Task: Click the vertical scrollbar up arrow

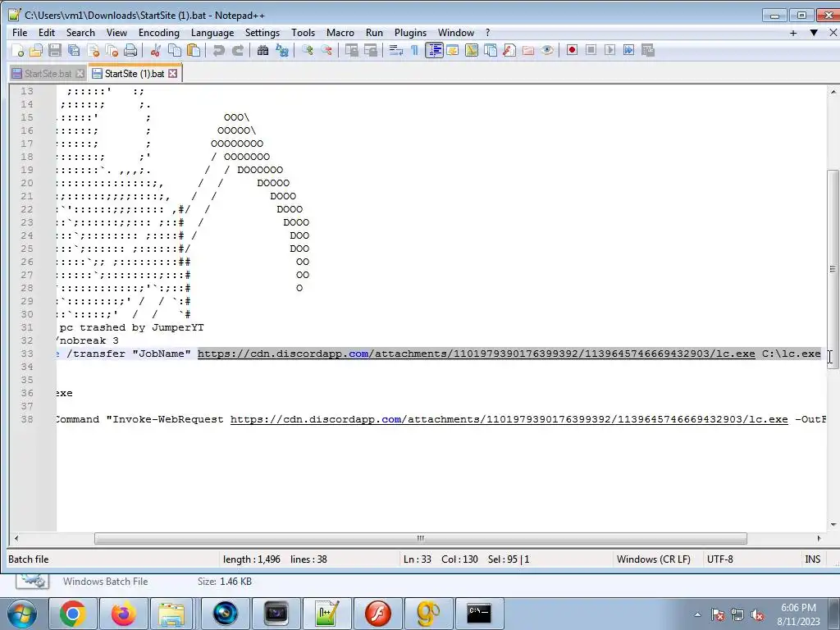Action: click(x=833, y=92)
